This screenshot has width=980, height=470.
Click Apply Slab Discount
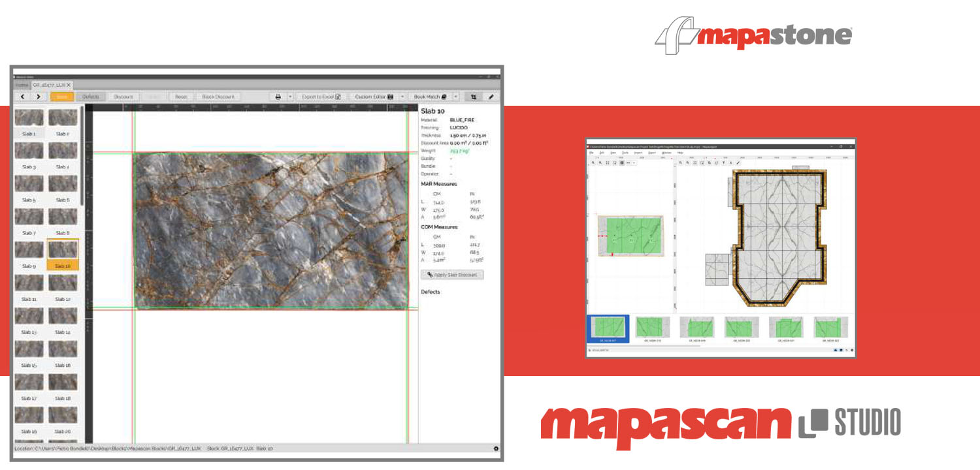pyautogui.click(x=452, y=275)
